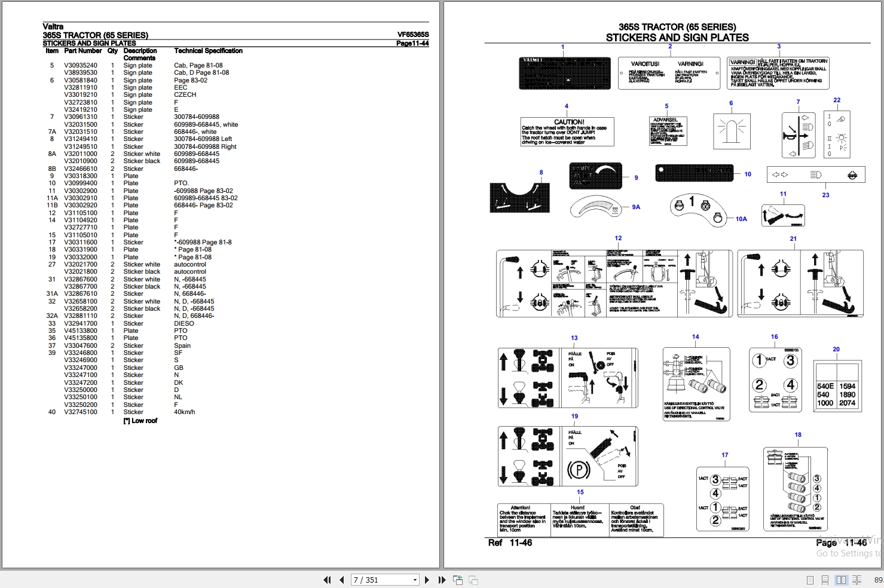
Task: Click document code VF65365S
Action: [x=413, y=35]
